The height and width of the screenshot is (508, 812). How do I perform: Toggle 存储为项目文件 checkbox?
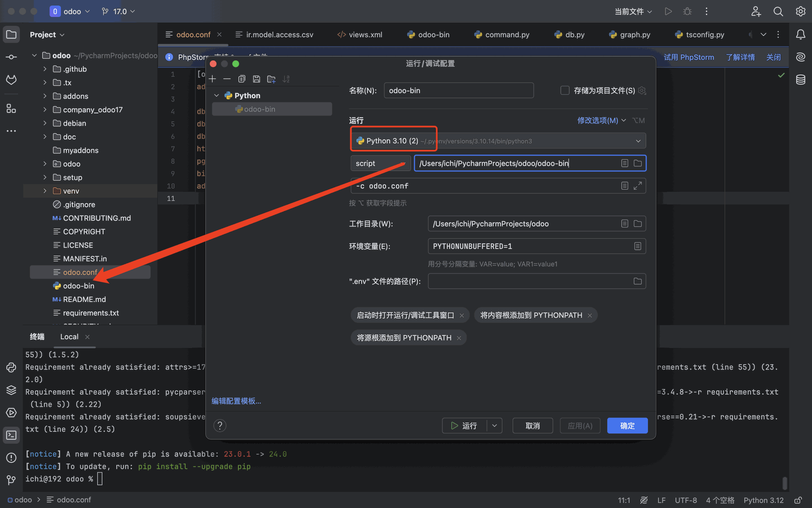tap(565, 90)
